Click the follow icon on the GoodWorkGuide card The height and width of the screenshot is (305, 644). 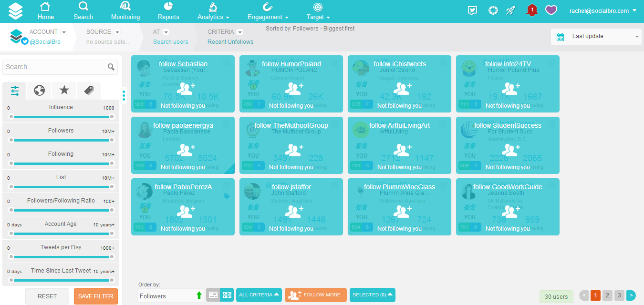click(x=511, y=211)
